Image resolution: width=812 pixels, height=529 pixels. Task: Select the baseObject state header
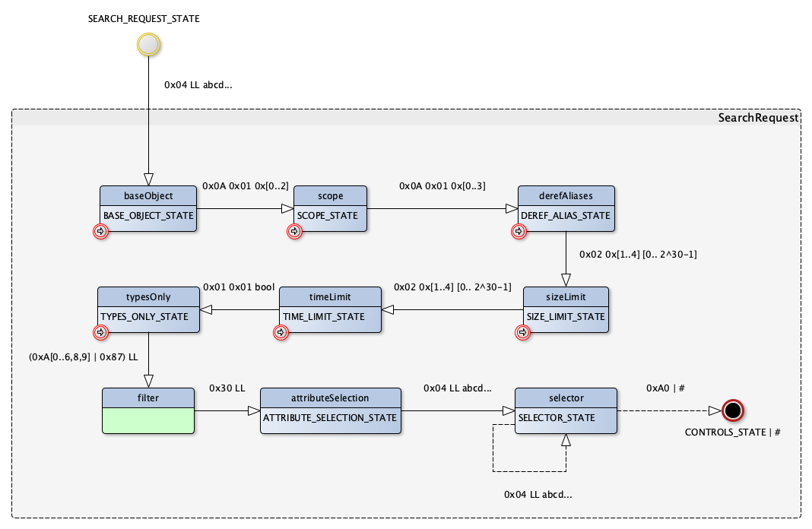(x=148, y=195)
